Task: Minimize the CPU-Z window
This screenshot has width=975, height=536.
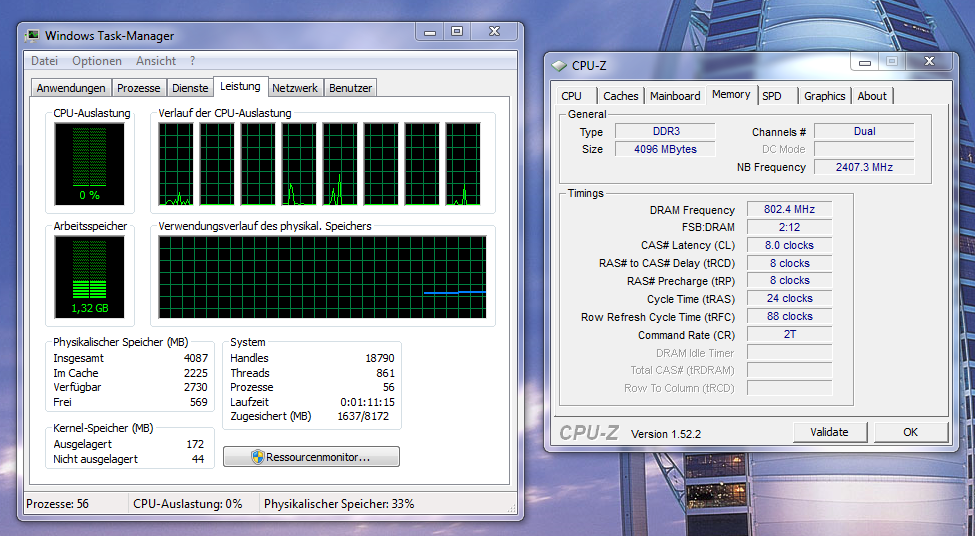Action: [x=864, y=61]
